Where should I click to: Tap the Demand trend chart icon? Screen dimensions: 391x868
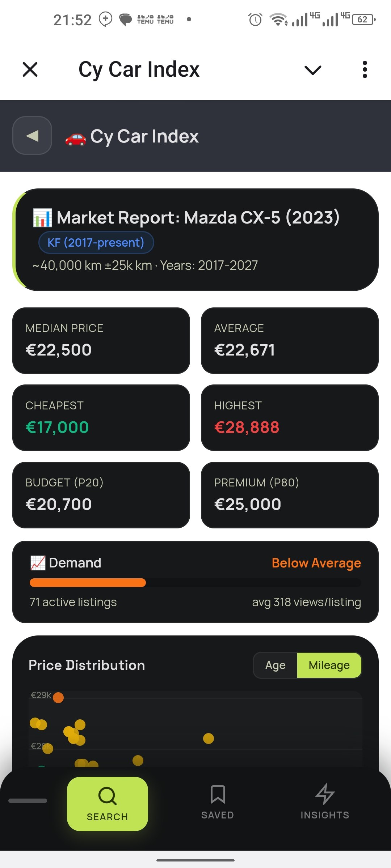coord(38,563)
